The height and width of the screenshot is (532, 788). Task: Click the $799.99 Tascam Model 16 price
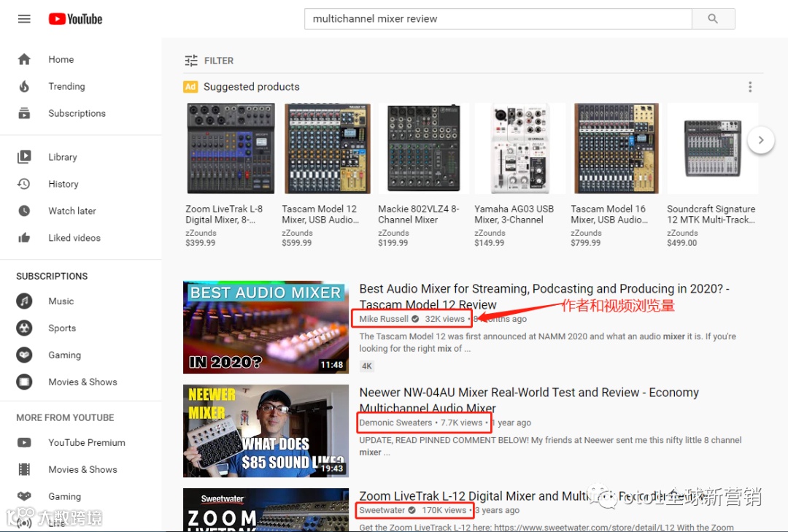pyautogui.click(x=585, y=243)
